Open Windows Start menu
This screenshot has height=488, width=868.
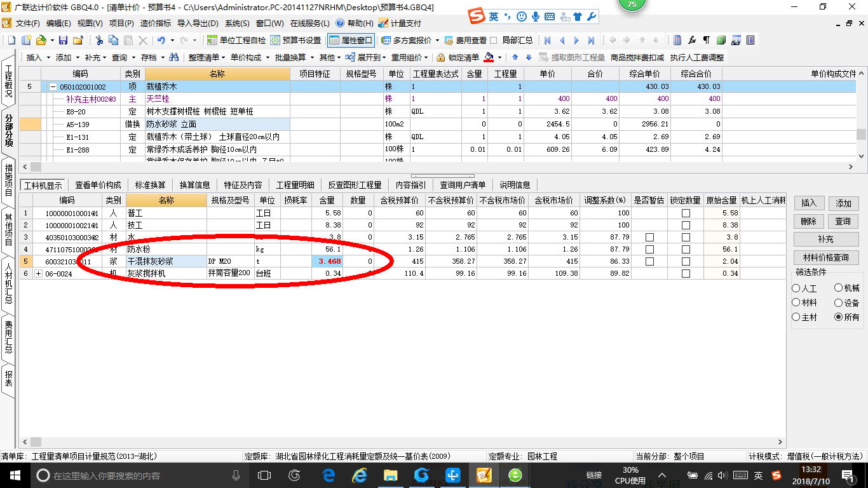tap(14, 475)
